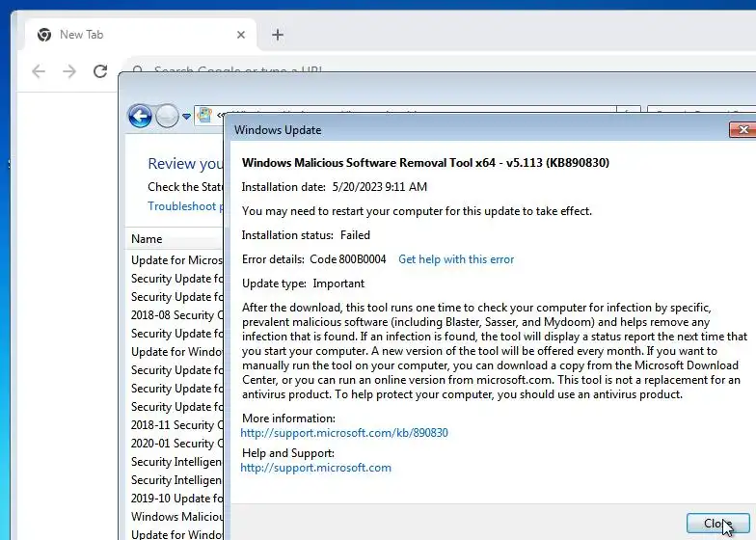
Task: Close the Windows Update dialog with X
Action: 742,129
